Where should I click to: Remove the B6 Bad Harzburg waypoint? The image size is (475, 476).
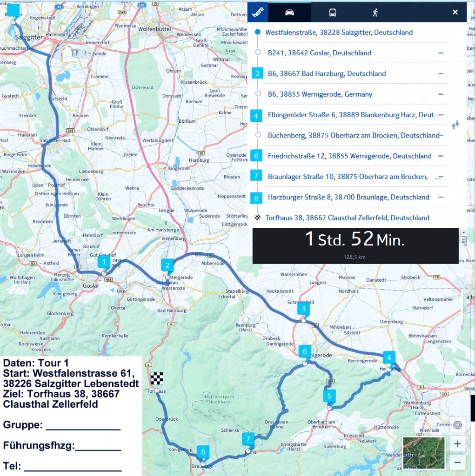tap(440, 73)
